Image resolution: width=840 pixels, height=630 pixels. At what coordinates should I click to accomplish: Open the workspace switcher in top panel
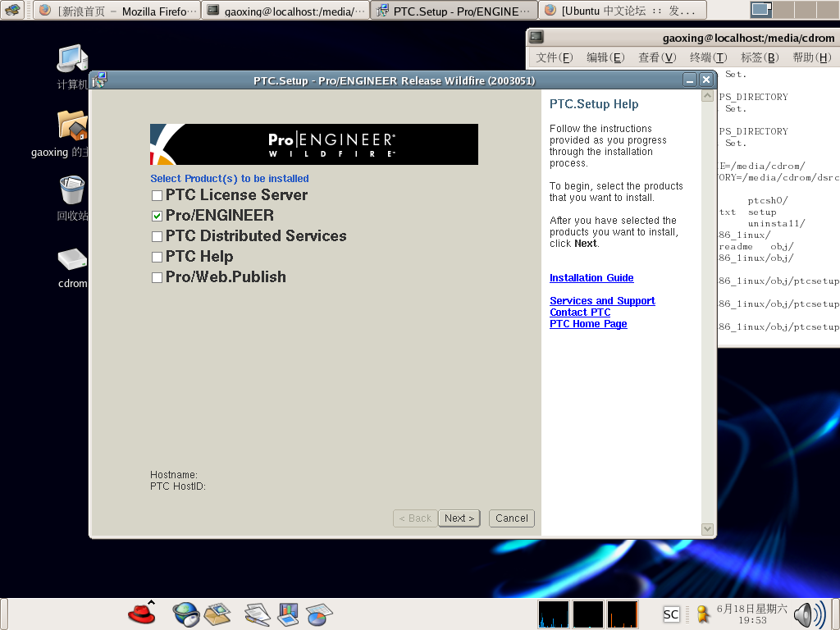coord(794,10)
